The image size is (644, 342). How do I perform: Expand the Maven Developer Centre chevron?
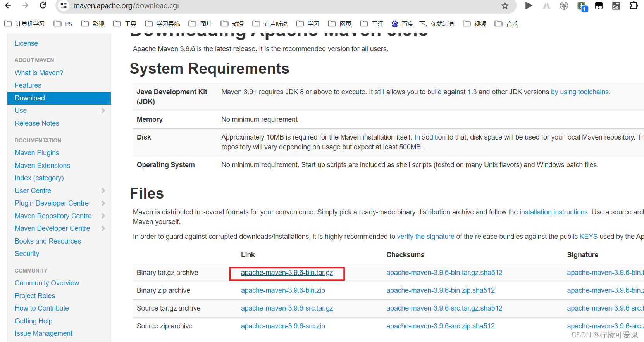click(103, 228)
